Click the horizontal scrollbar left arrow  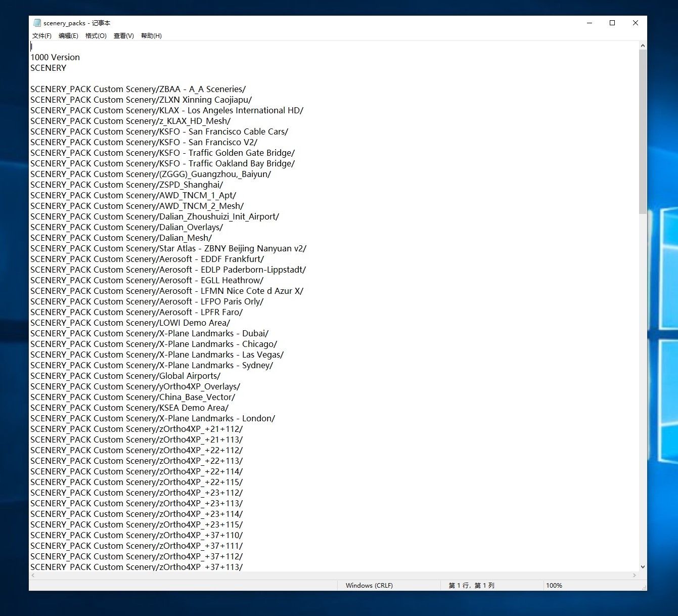(x=33, y=575)
